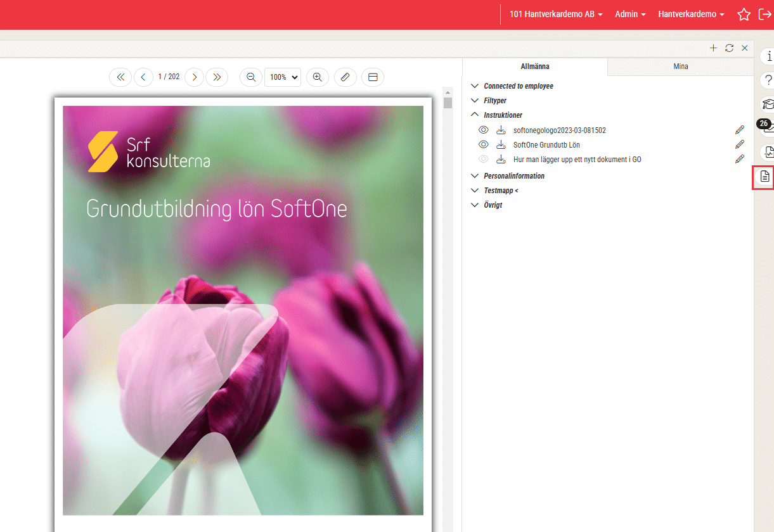
Task: Collapse the Instruktioner folder
Action: tap(496, 115)
